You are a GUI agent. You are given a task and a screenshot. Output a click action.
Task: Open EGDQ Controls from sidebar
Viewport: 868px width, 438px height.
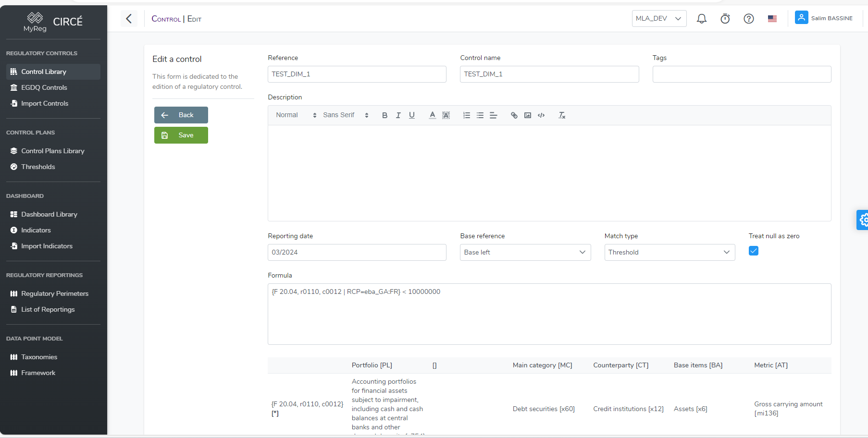[x=44, y=87]
